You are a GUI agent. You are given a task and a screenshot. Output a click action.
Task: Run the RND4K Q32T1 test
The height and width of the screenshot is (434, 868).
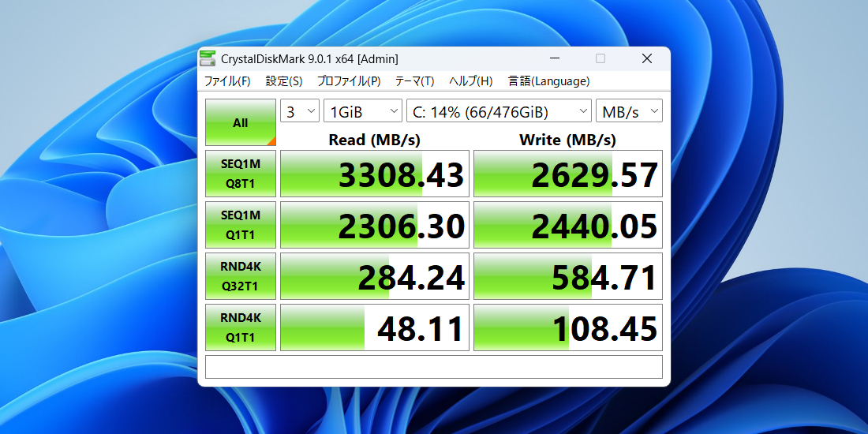click(x=241, y=276)
